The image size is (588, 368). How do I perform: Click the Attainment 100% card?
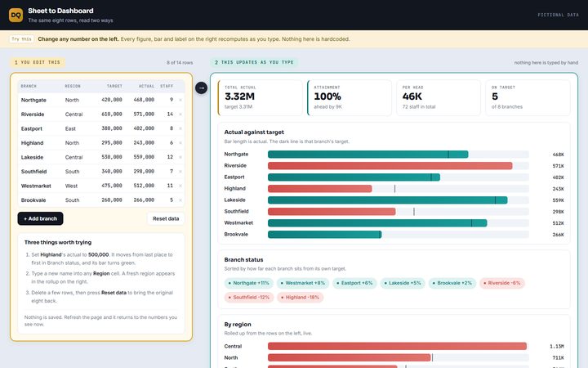click(x=350, y=97)
